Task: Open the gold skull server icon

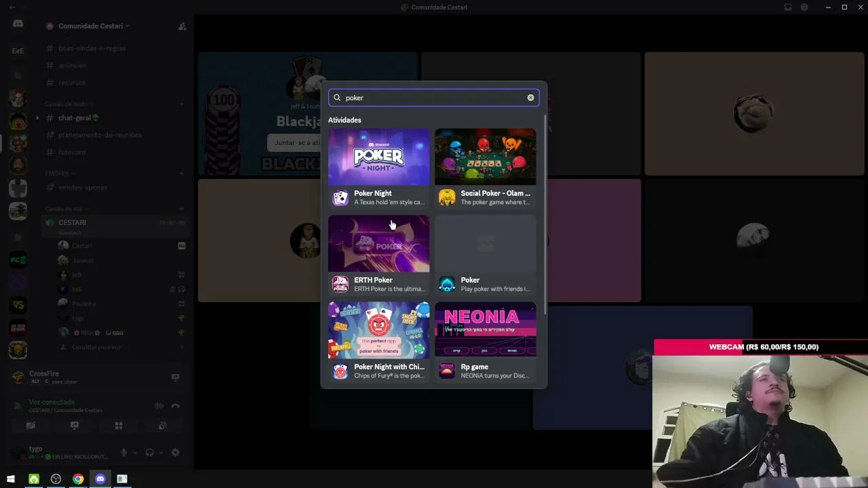Action: [18, 350]
